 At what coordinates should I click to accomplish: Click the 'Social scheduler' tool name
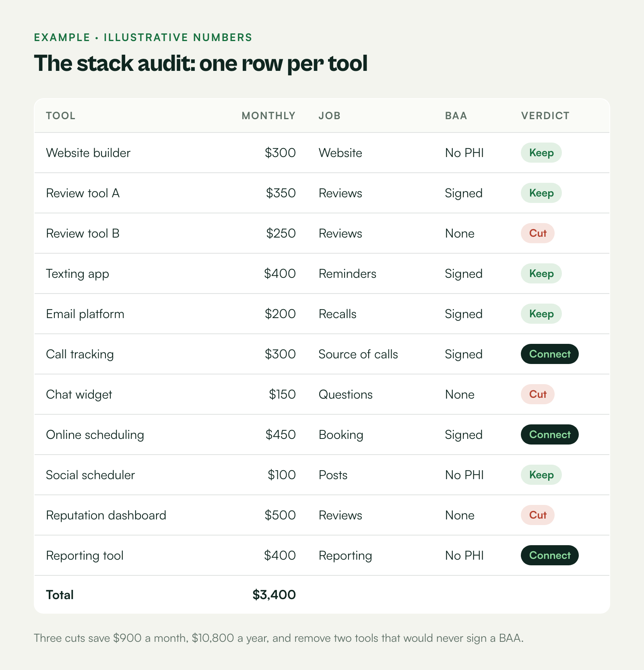[91, 475]
